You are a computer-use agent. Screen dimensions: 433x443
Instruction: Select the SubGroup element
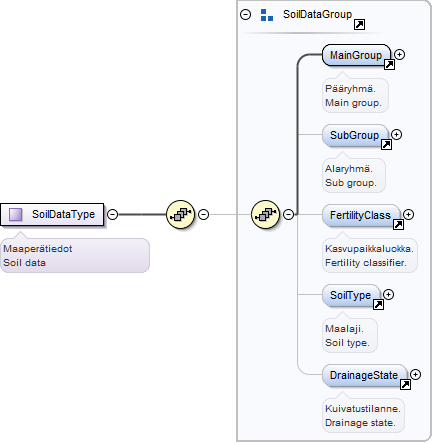(x=355, y=135)
